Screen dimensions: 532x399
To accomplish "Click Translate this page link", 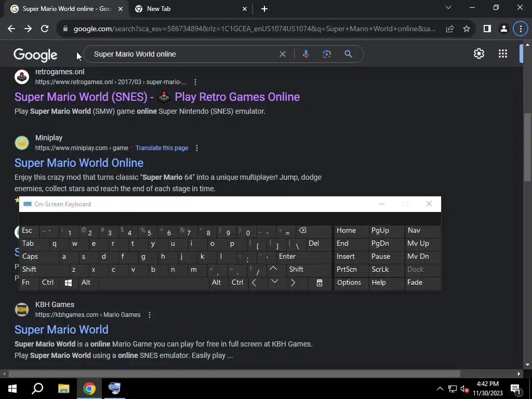I will [x=162, y=148].
